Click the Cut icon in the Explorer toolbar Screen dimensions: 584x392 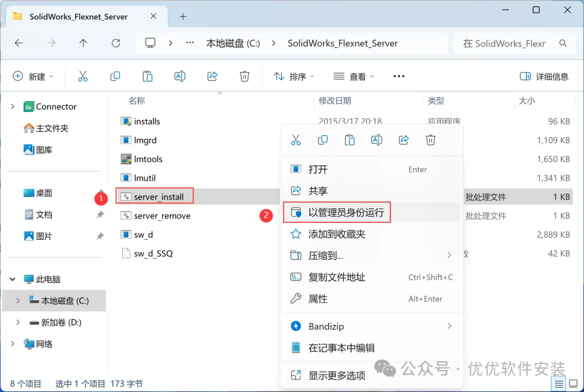click(83, 76)
